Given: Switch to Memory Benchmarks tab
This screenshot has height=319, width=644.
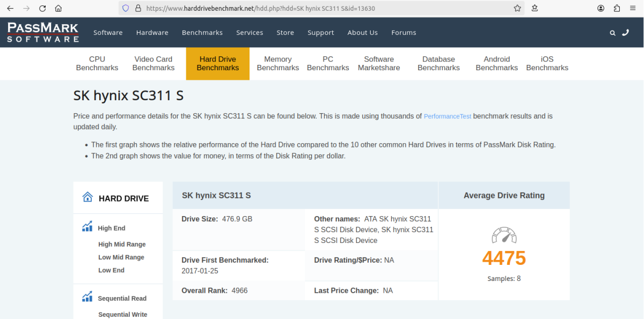Looking at the screenshot, I should [278, 63].
